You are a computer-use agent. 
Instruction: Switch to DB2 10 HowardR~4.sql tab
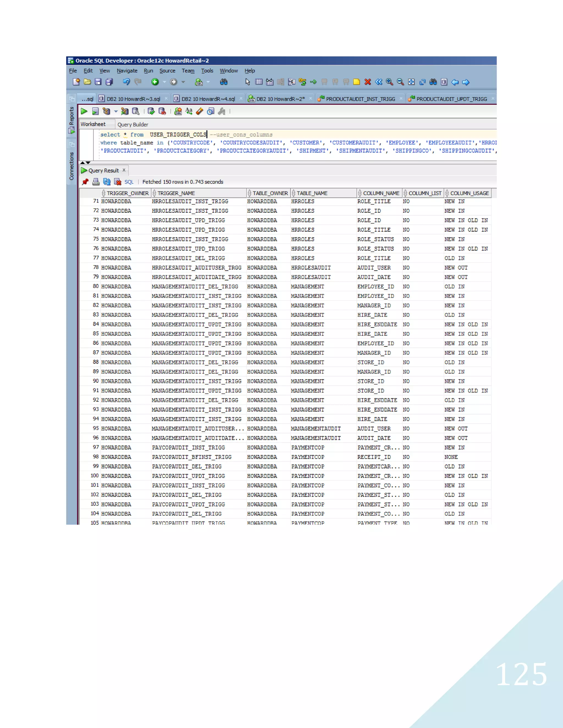[208, 99]
